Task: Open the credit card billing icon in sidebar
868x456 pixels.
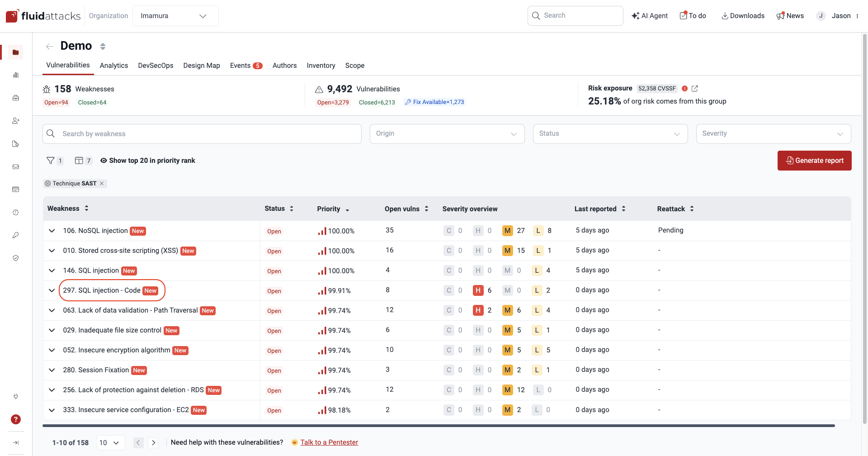Action: pyautogui.click(x=16, y=189)
